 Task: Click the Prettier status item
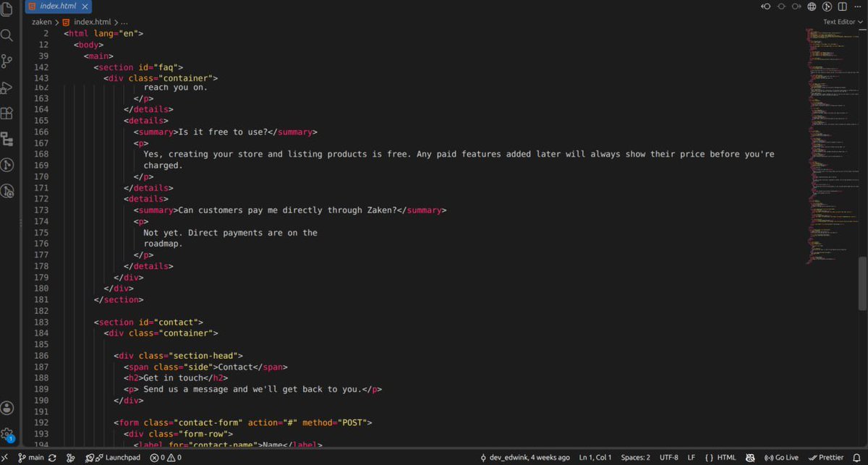(x=826, y=458)
